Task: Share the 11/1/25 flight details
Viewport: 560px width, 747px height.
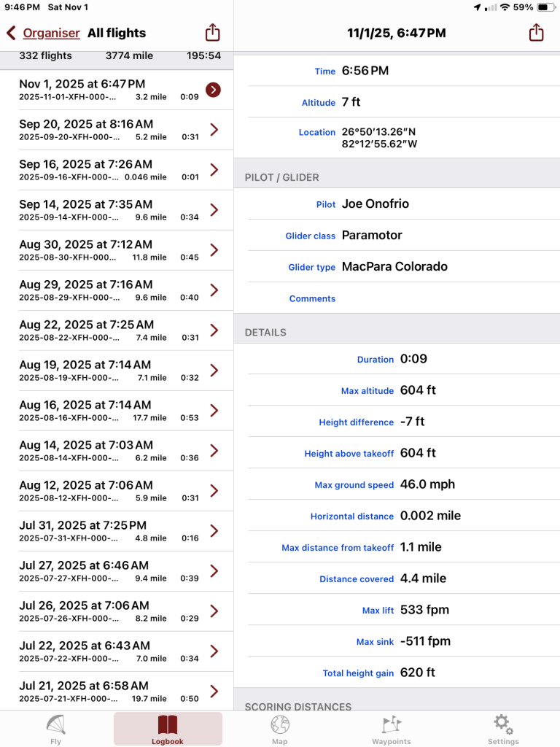Action: pyautogui.click(x=536, y=33)
